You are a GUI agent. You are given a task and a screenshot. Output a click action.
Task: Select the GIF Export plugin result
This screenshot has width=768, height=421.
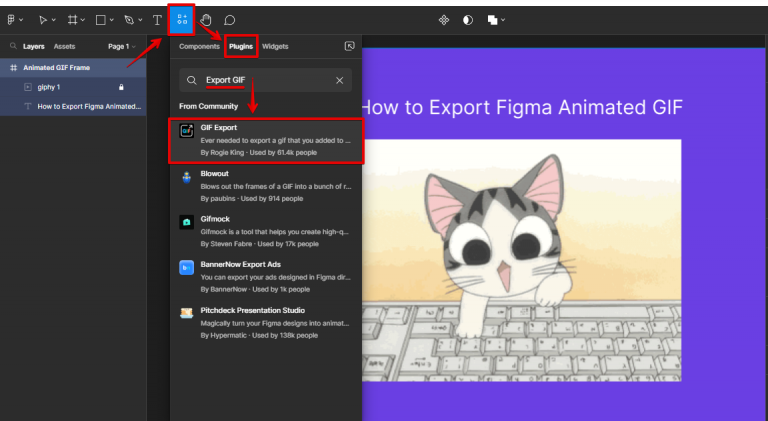pyautogui.click(x=265, y=141)
